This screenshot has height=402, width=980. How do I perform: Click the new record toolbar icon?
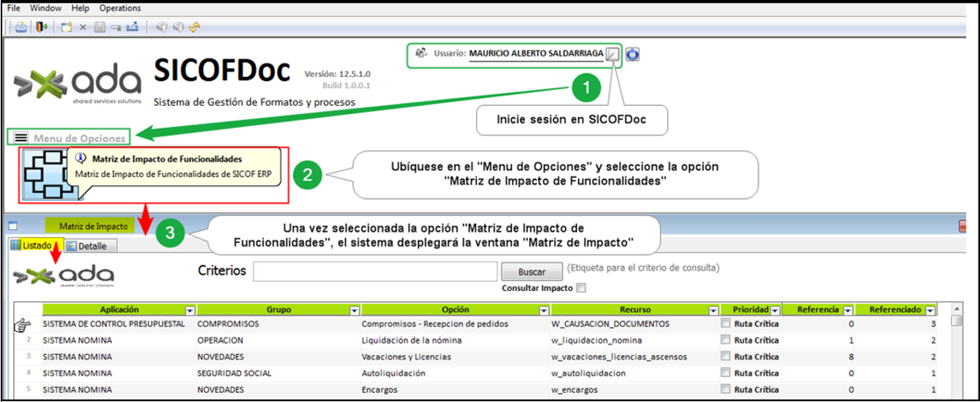coord(67,27)
